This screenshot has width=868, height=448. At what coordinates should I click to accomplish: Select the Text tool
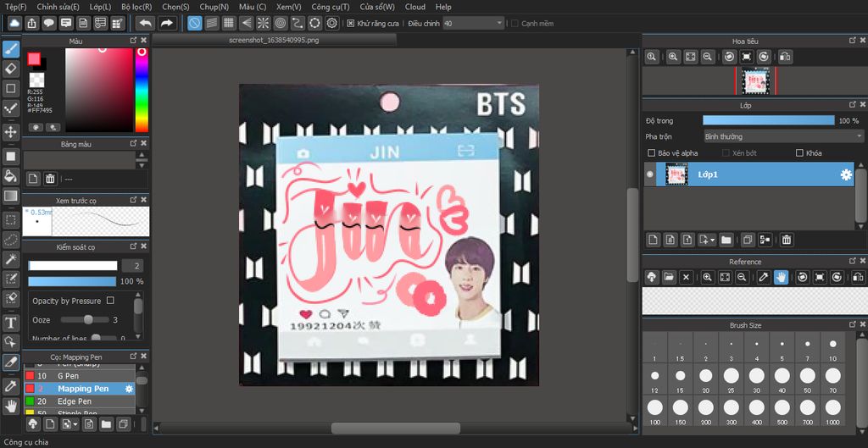(x=10, y=323)
